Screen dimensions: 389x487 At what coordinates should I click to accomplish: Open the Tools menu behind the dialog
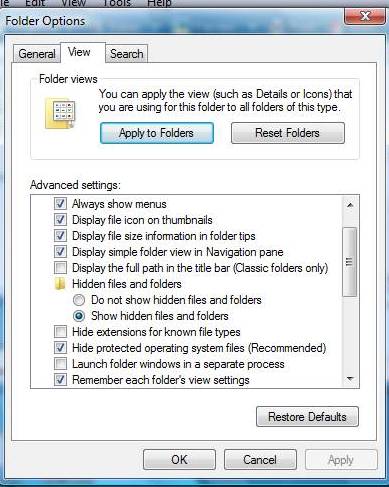pos(116,3)
